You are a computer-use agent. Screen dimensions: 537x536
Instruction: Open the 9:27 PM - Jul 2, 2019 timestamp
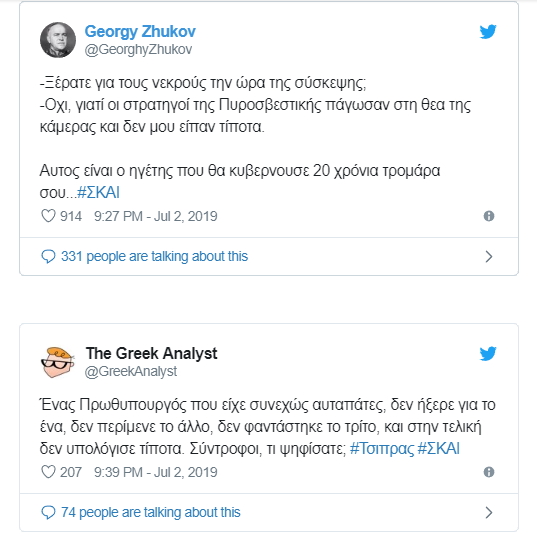[x=156, y=216]
